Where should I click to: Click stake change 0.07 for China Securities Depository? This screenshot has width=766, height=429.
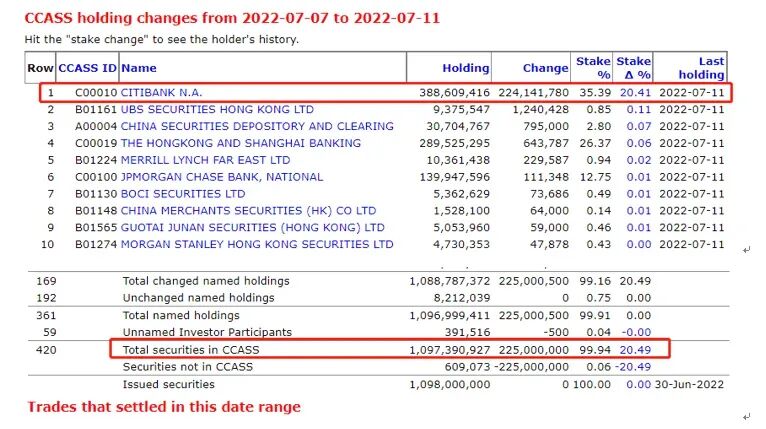(638, 126)
